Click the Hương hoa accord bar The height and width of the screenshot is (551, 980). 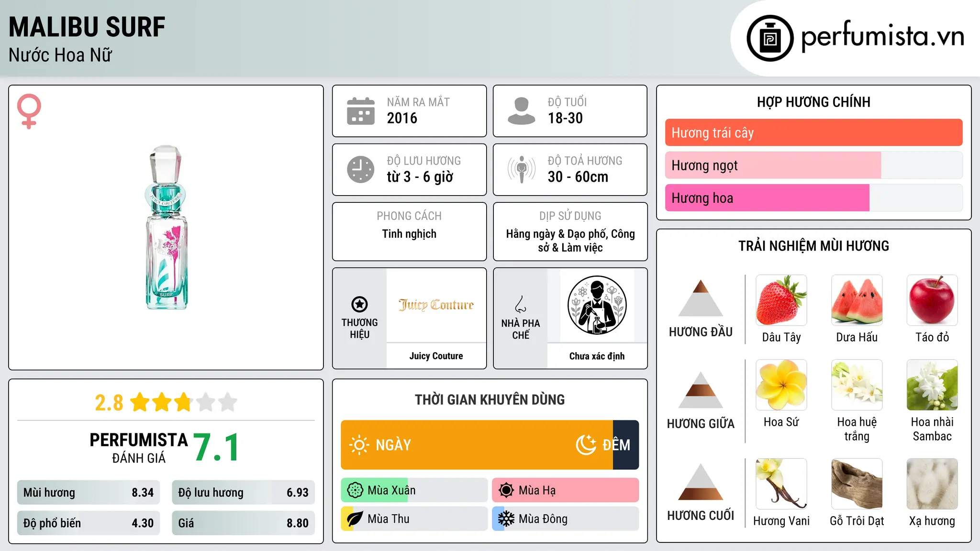coord(813,198)
